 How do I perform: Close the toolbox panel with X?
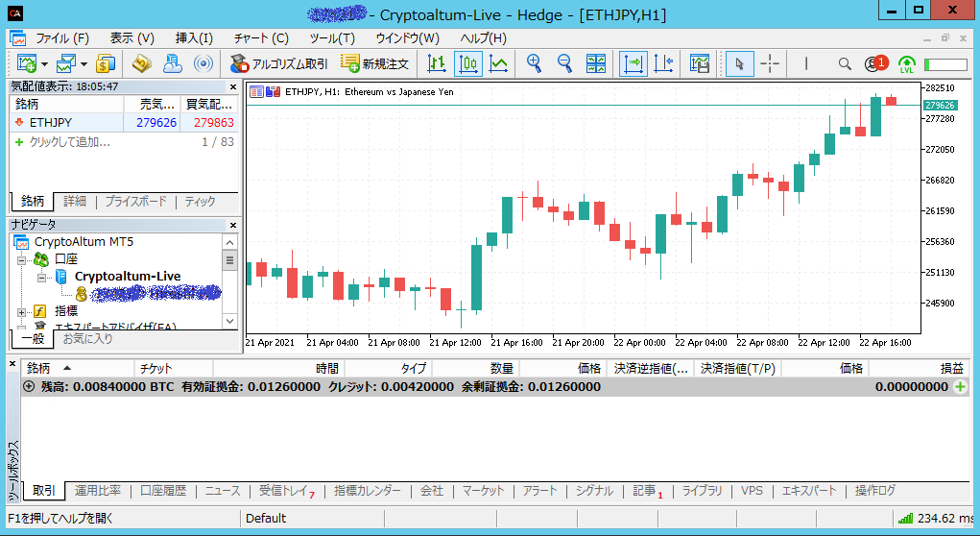[12, 363]
